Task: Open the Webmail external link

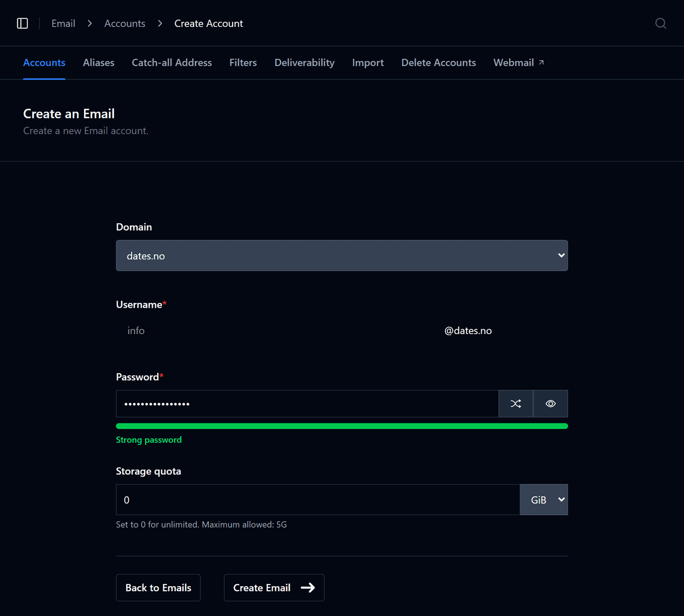Action: coord(519,63)
